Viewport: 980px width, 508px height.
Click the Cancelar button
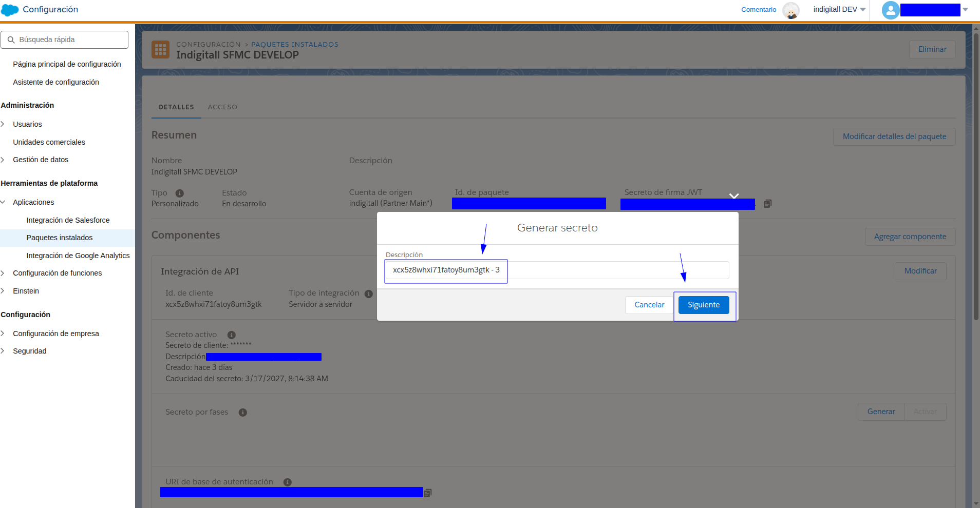coord(649,305)
